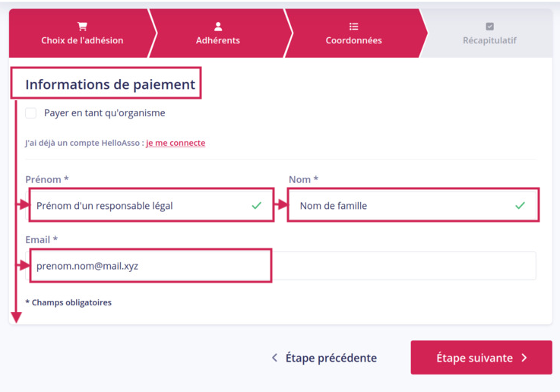Click the right chevron inside Étape suivante
The width and height of the screenshot is (560, 392).
[x=524, y=358]
